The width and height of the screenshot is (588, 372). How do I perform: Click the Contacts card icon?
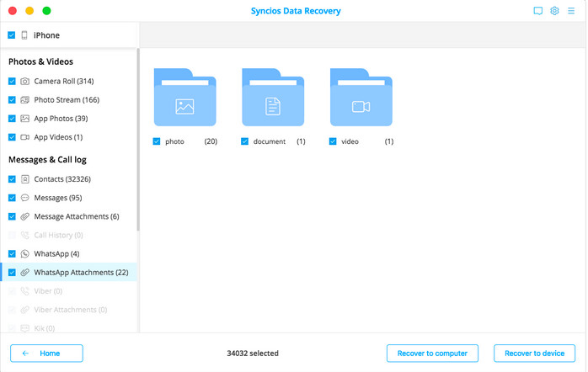click(24, 179)
